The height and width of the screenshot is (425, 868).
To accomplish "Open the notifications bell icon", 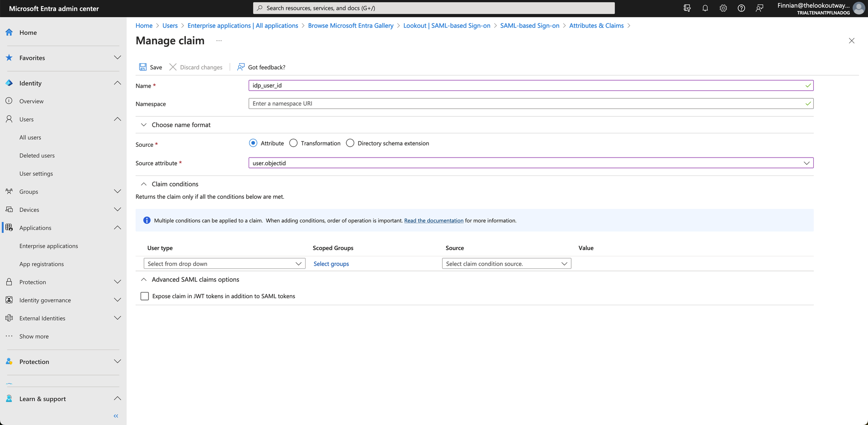I will pos(705,8).
